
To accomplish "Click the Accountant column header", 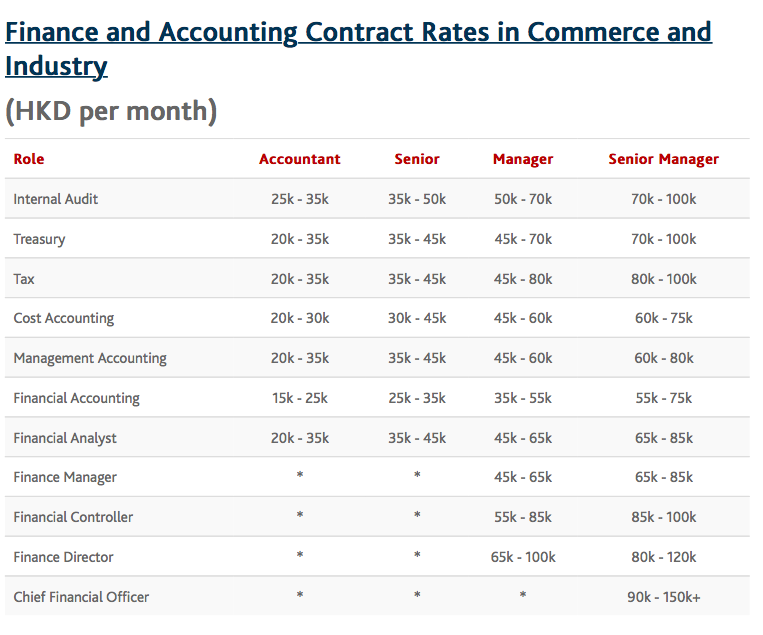I will click(x=299, y=159).
